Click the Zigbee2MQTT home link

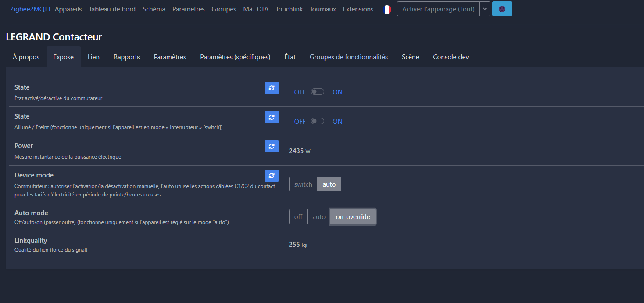click(31, 9)
